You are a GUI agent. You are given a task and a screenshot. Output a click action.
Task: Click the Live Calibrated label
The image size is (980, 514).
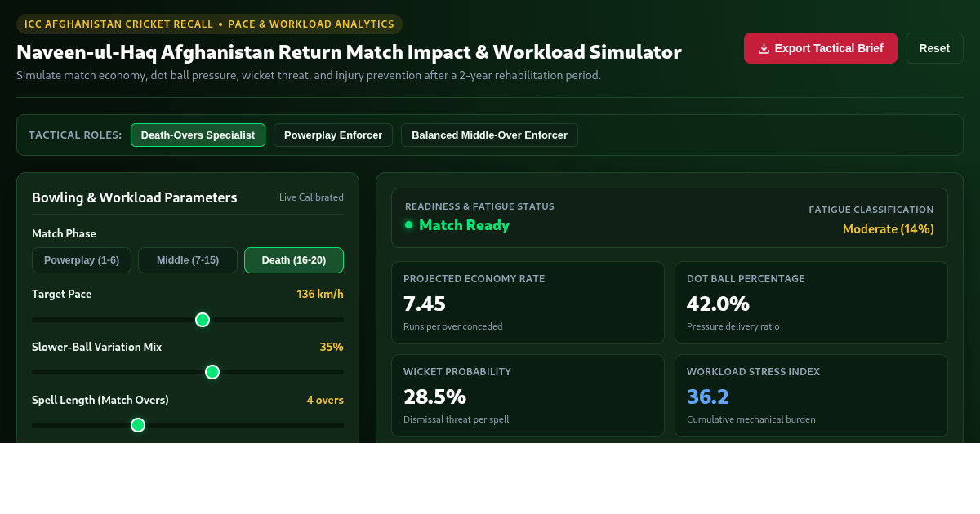pyautogui.click(x=311, y=197)
